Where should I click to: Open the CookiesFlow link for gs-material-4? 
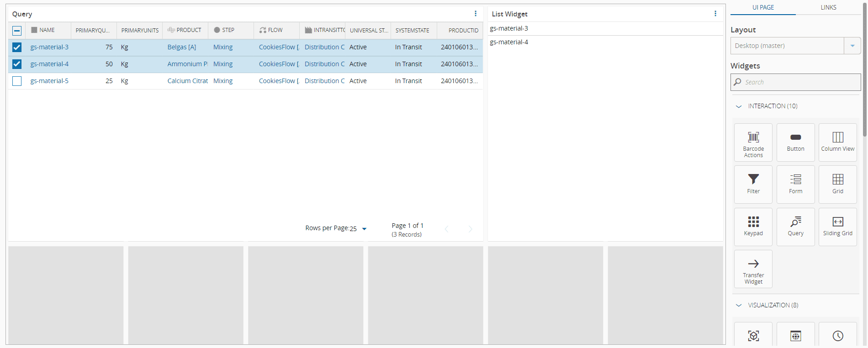point(279,64)
